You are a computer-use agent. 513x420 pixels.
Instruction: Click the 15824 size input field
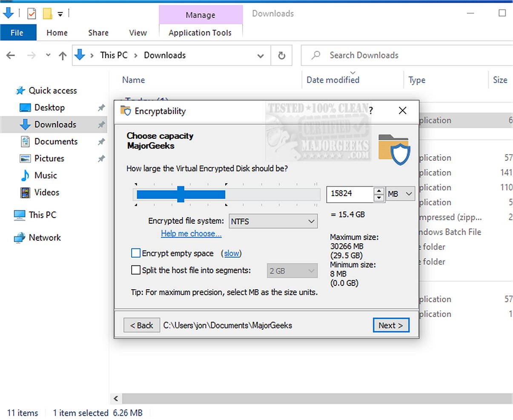point(350,194)
